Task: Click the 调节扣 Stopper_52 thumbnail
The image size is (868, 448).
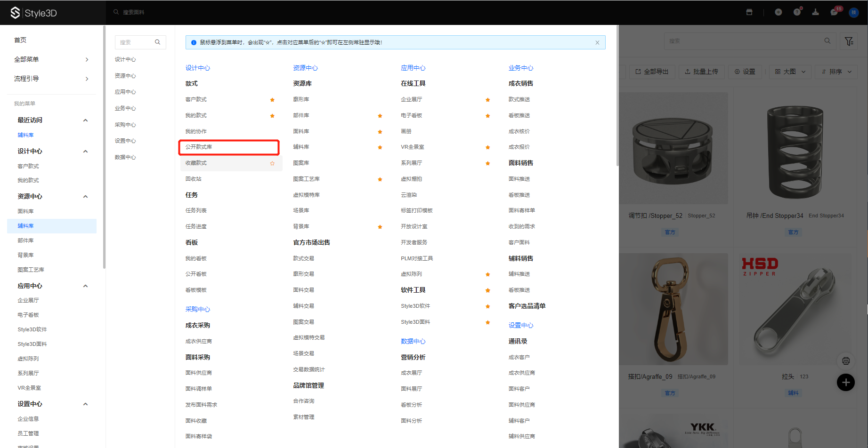Action: (x=673, y=148)
